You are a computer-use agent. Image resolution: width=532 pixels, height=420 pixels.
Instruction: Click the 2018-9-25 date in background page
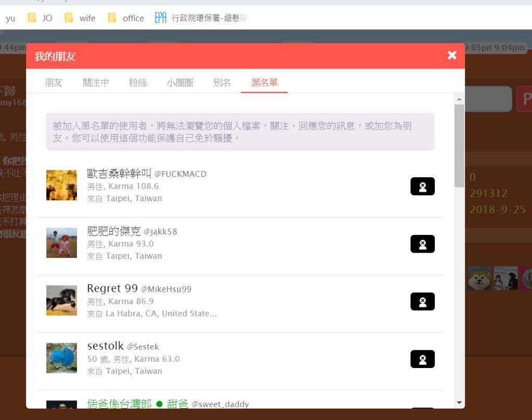(497, 209)
